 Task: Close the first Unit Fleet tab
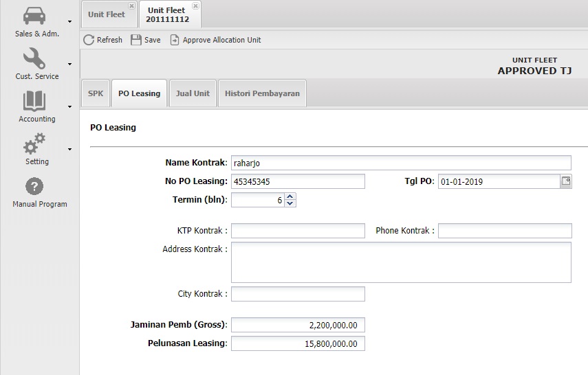pos(131,5)
